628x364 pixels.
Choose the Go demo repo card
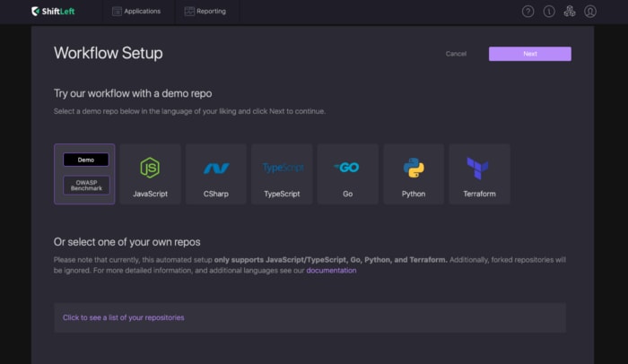(348, 174)
